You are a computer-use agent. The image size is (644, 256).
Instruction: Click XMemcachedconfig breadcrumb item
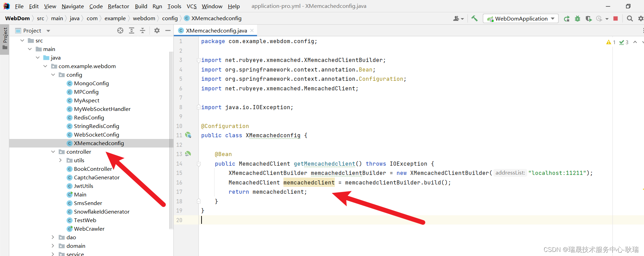click(x=216, y=18)
